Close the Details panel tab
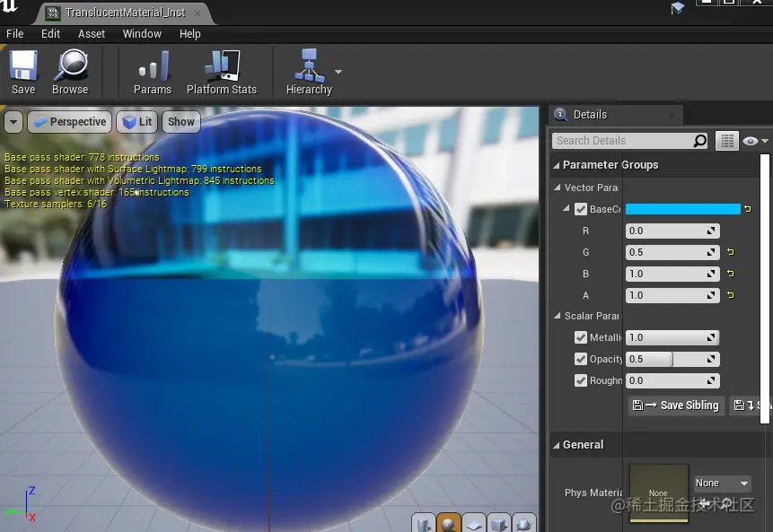 pyautogui.click(x=672, y=115)
